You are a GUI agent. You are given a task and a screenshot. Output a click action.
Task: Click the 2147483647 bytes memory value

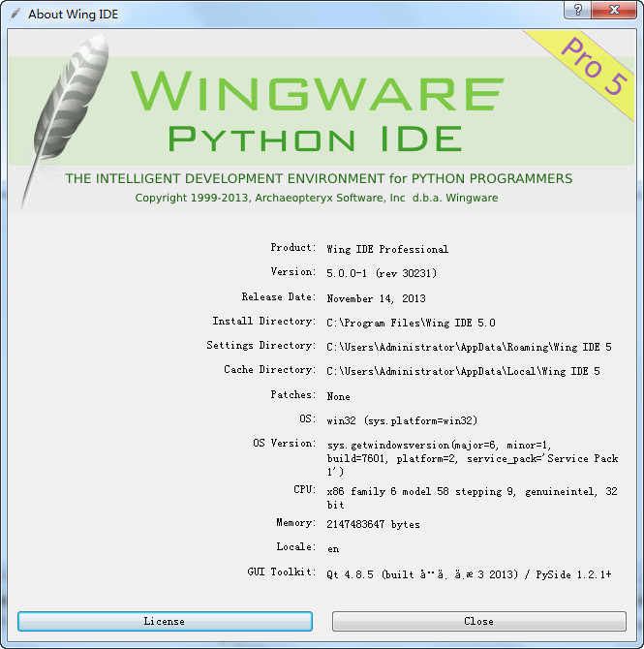click(373, 524)
